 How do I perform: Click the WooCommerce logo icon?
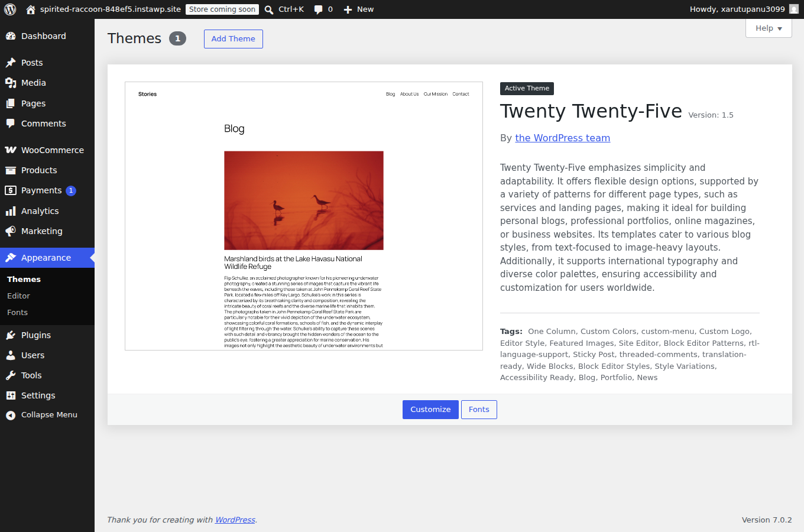tap(11, 150)
